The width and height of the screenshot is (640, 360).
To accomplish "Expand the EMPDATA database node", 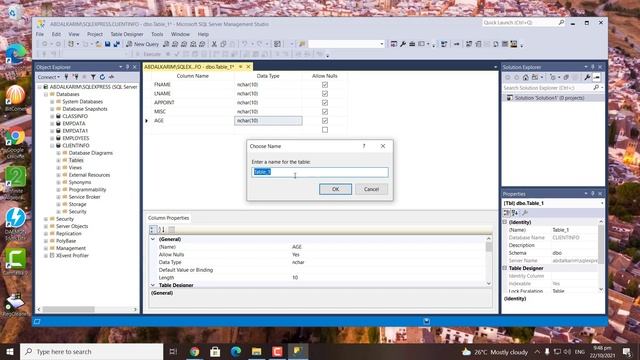I will coord(52,124).
